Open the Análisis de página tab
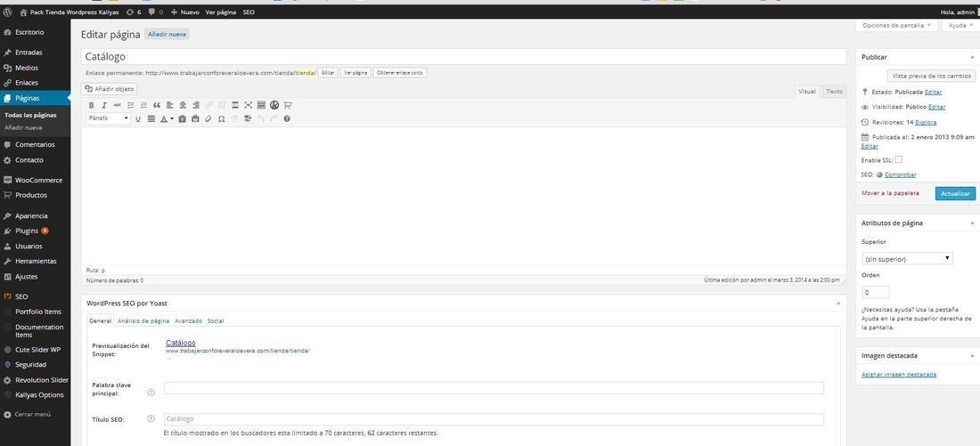The image size is (980, 446). (x=143, y=321)
